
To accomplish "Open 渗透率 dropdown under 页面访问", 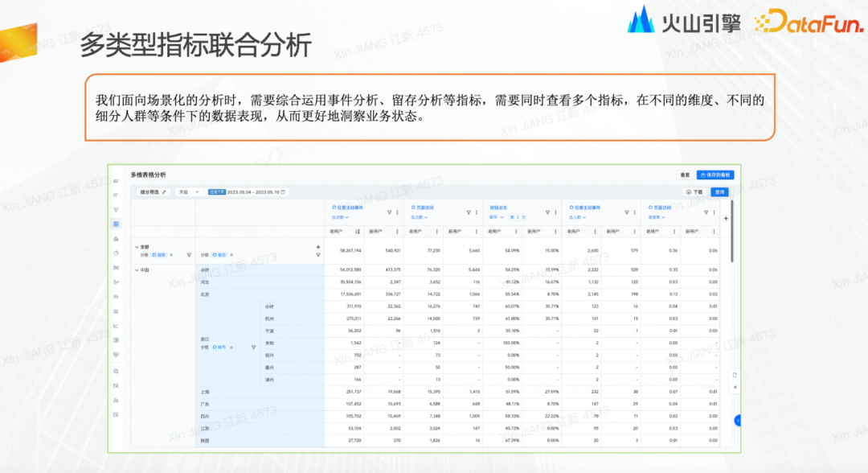I will pos(657,218).
